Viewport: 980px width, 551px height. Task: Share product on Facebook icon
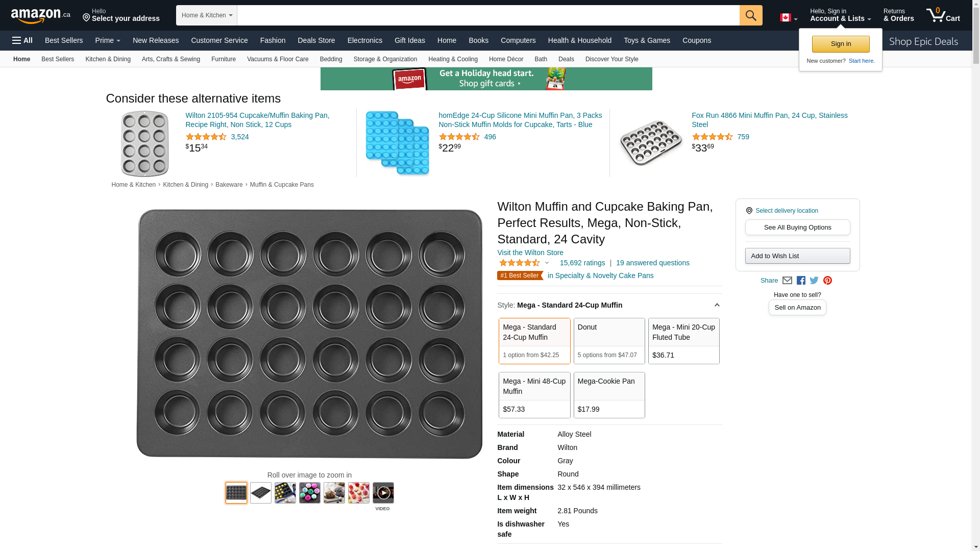point(801,281)
